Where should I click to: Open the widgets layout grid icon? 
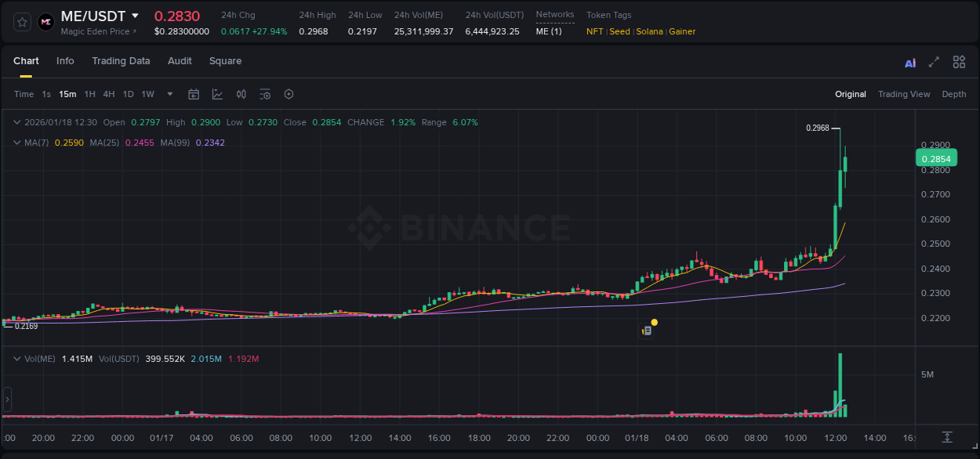pos(959,62)
